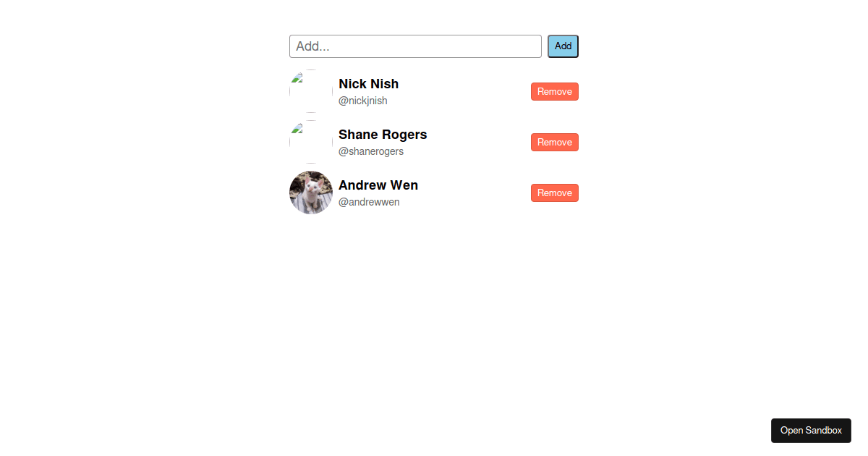868x456 pixels.
Task: Click the blue Add button
Action: pyautogui.click(x=563, y=46)
